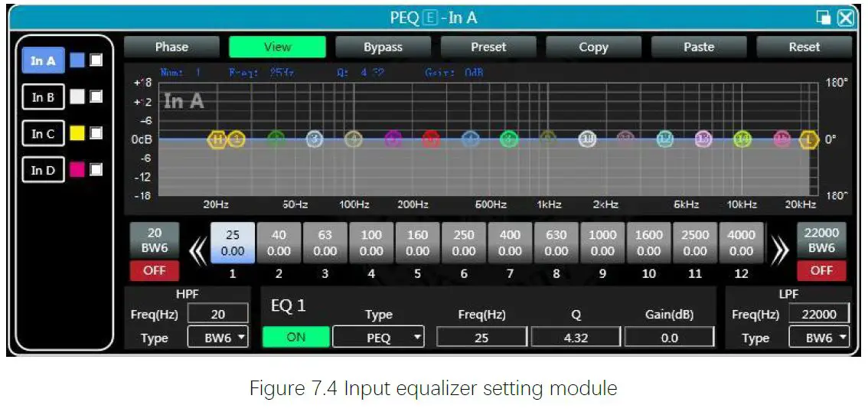
Task: Switch to the In A channel
Action: pos(43,61)
